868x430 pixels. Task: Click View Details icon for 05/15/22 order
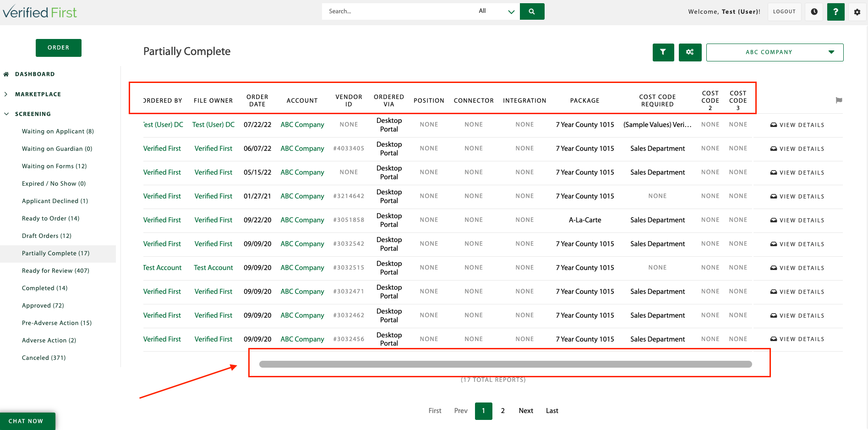[773, 172]
